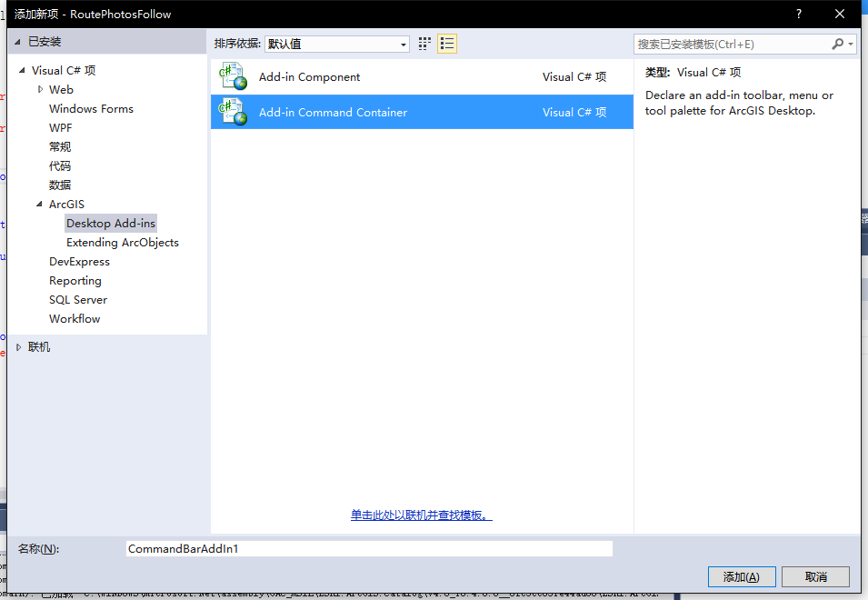Expand the Web tree node
Viewport: 868px width, 600px height.
click(x=40, y=89)
